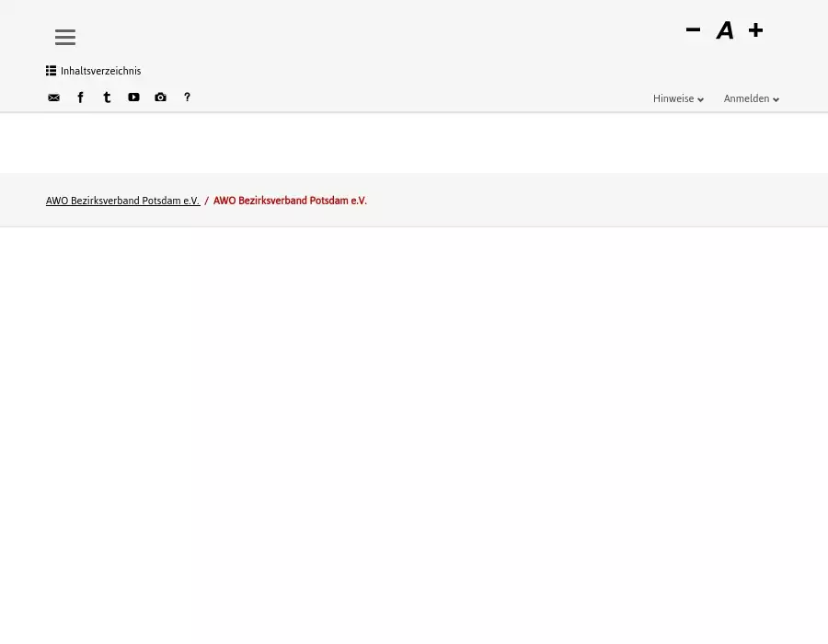The width and height of the screenshot is (828, 644).
Task: Decrease font size with minus button
Action: [693, 30]
